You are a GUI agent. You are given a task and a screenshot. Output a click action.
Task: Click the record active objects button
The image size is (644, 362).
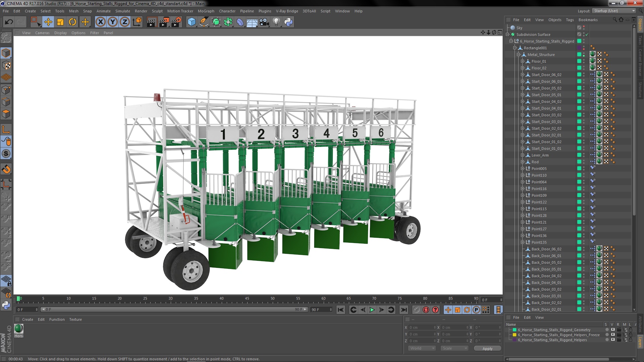coord(416,310)
